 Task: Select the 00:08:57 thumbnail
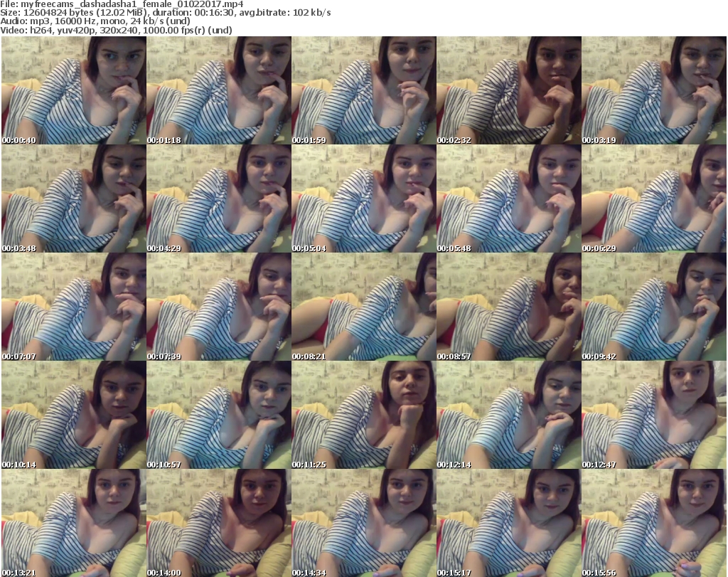coord(509,307)
